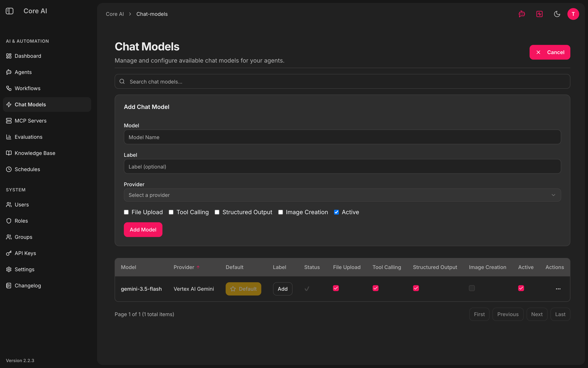Switch theme with the moon icon

557,14
